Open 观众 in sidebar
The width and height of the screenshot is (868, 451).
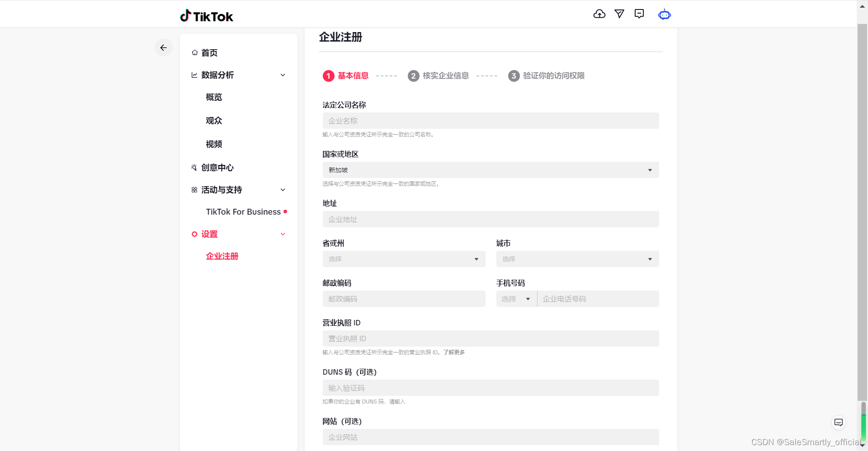click(214, 121)
